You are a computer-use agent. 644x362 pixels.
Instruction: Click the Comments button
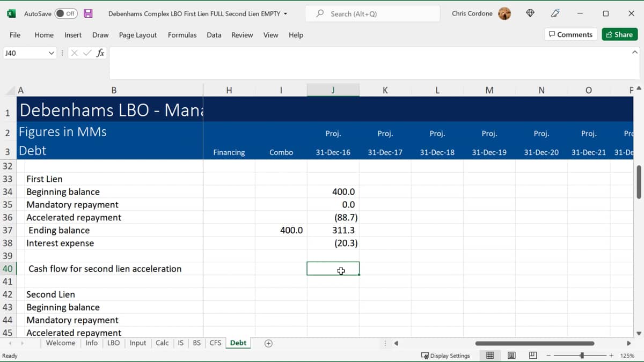570,34
